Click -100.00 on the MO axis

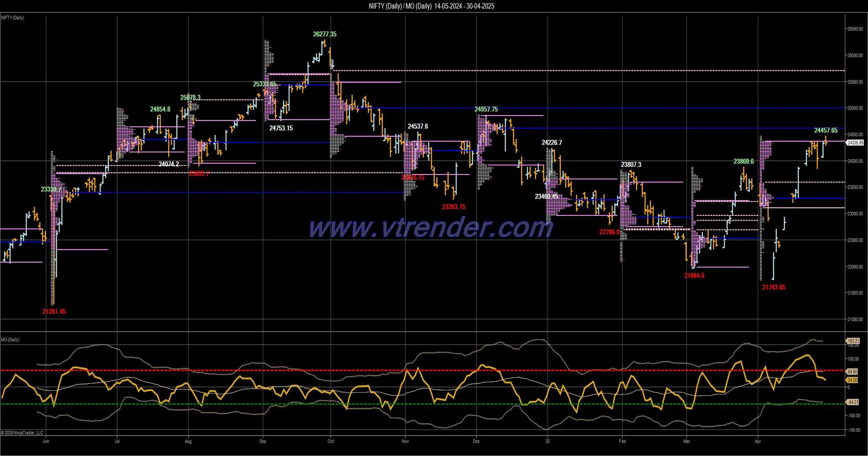point(854,416)
